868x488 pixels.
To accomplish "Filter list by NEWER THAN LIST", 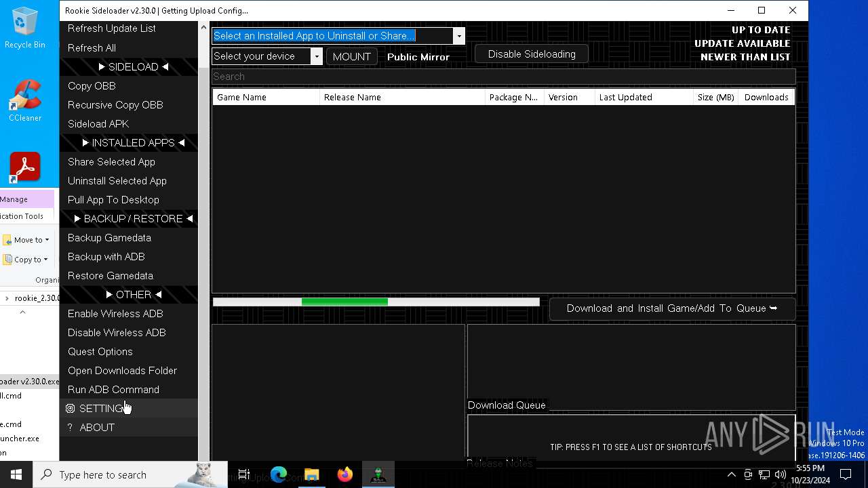I will click(745, 57).
